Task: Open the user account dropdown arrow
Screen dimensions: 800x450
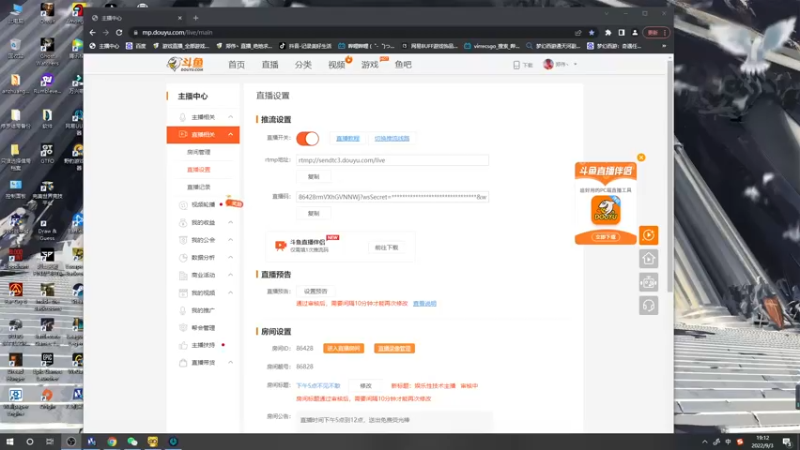Action: pos(576,64)
